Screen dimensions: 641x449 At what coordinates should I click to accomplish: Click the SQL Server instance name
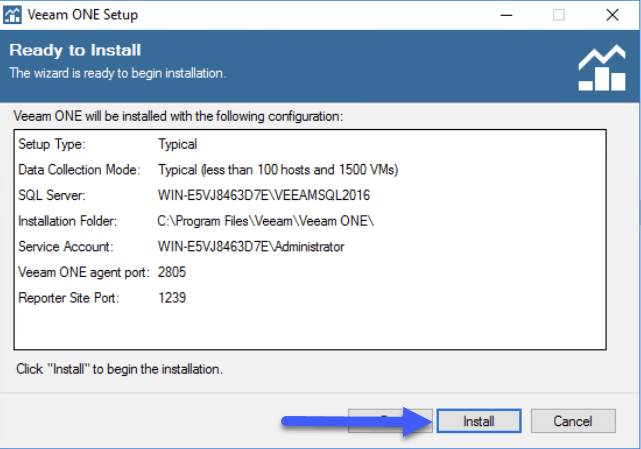coord(264,195)
